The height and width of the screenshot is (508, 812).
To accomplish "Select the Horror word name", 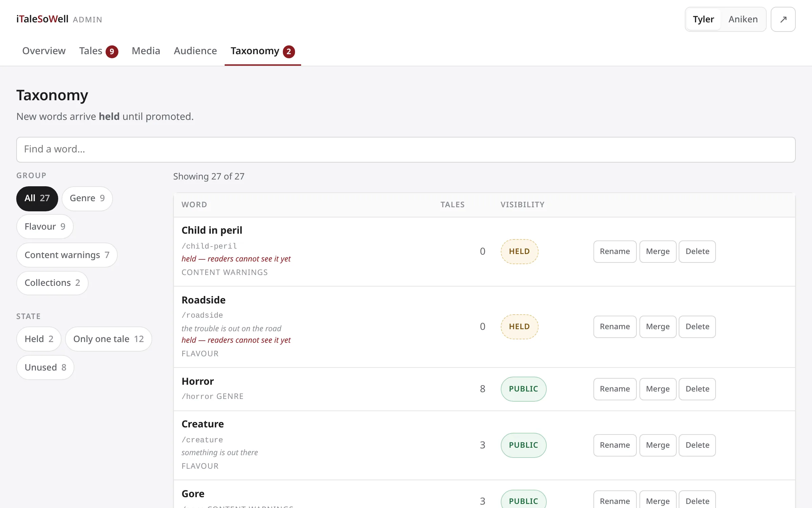I will [x=198, y=381].
